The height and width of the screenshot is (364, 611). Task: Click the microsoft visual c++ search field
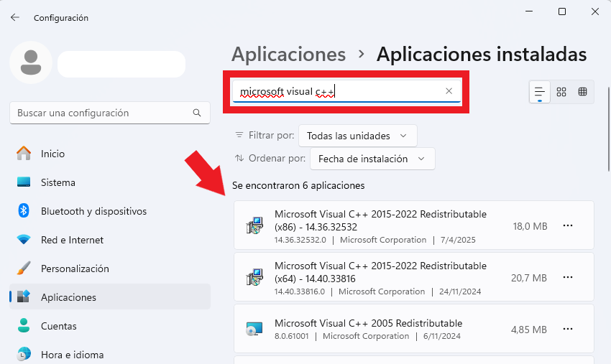pos(346,91)
